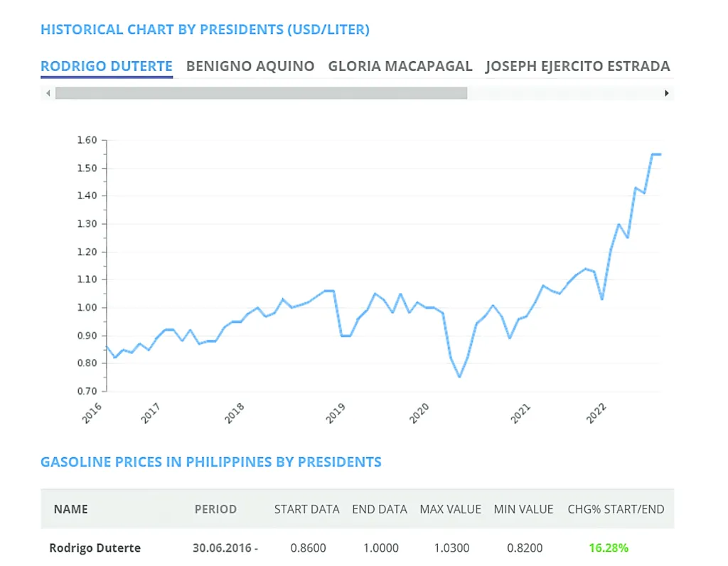Image resolution: width=728 pixels, height=566 pixels.
Task: Switch to the Benigno Aquino tab
Action: 250,66
